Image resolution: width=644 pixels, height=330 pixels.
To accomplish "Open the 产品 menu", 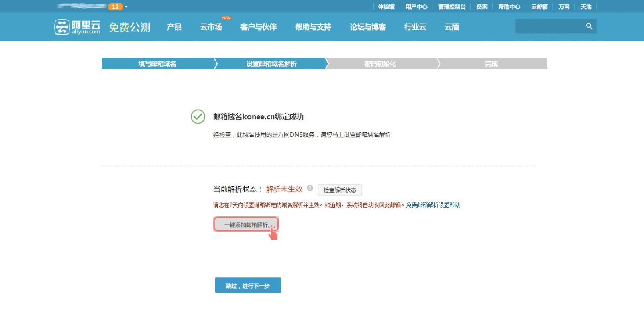I will (174, 27).
